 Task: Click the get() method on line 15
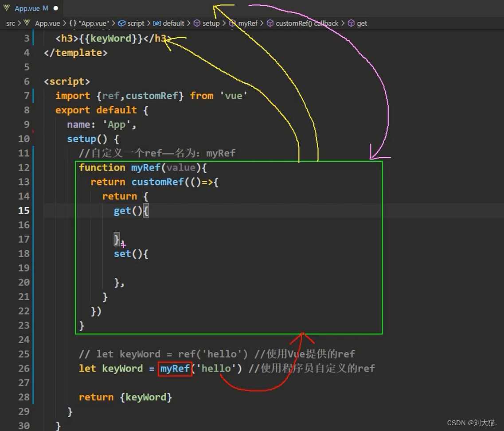[x=128, y=211]
